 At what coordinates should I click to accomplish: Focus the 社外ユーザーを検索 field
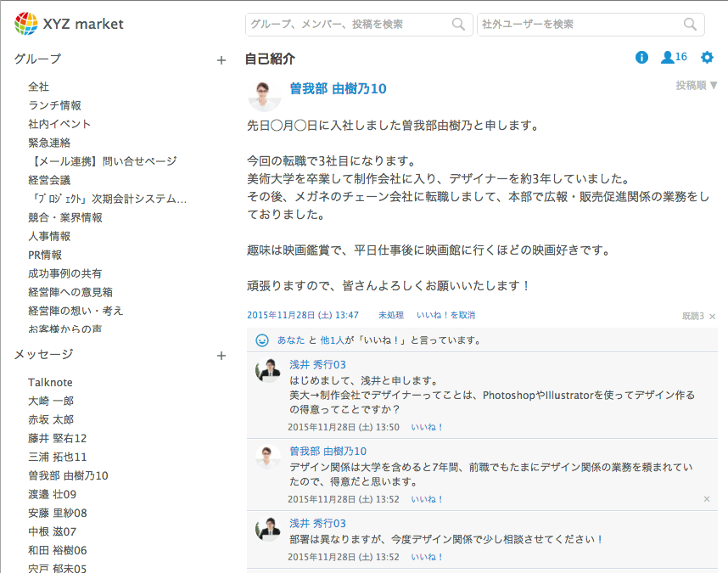(591, 24)
